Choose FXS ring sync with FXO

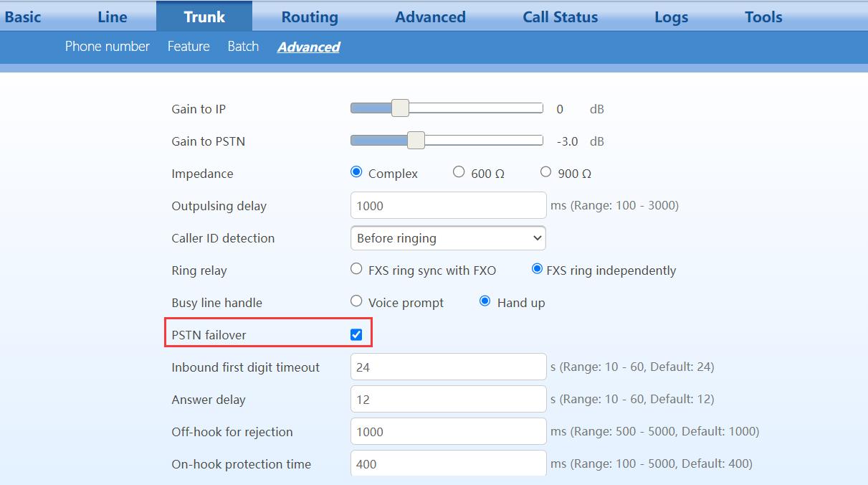point(356,269)
